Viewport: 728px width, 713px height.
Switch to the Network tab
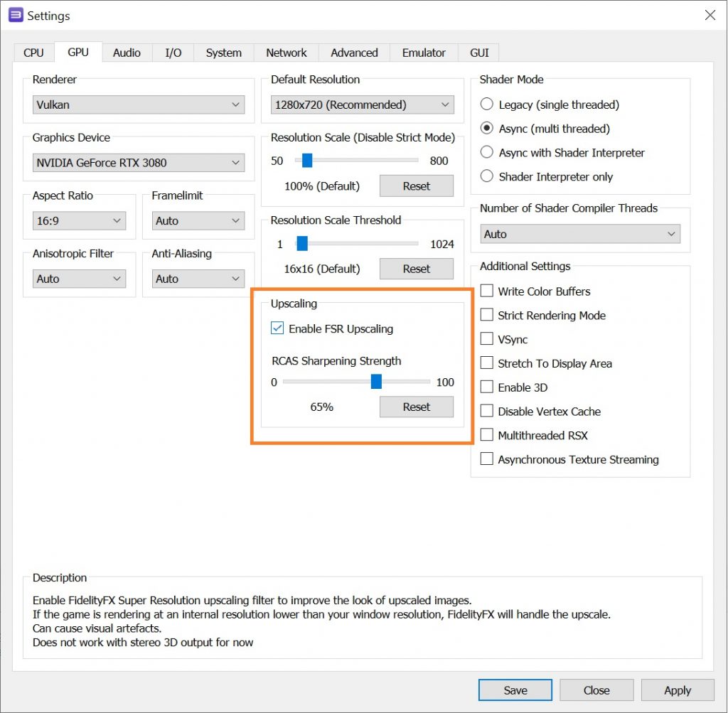286,53
